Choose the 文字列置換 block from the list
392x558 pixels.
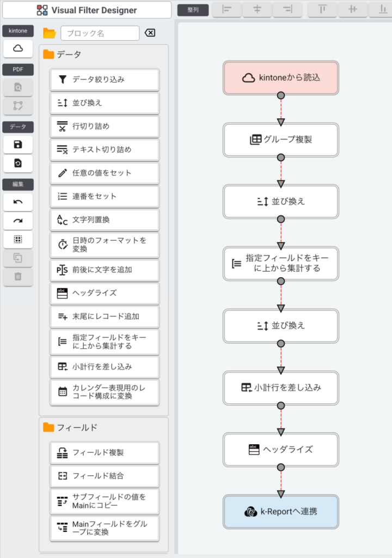pos(105,220)
